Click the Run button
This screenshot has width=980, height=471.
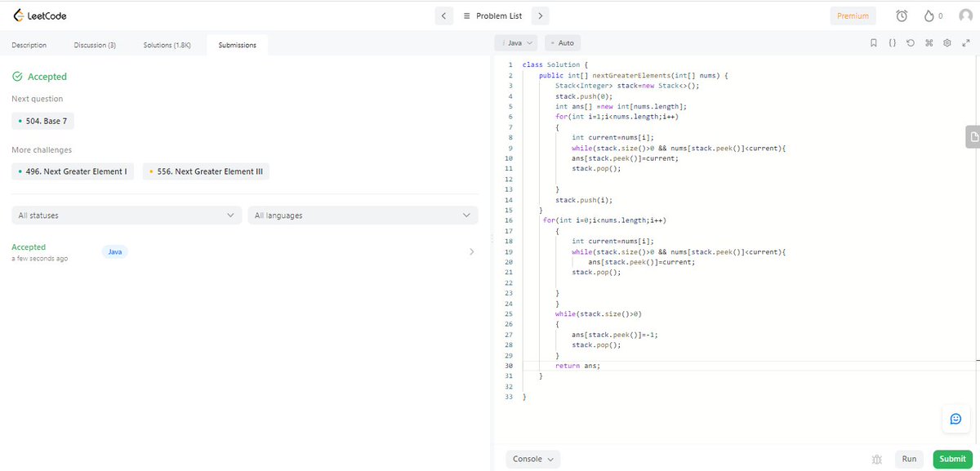tap(909, 459)
